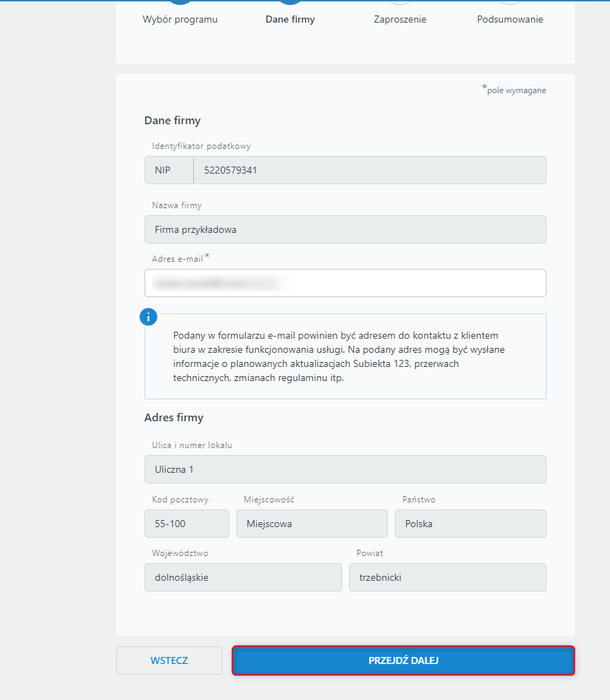The image size is (610, 700).
Task: Click the Województwo field dolnośląskie
Action: click(x=243, y=577)
